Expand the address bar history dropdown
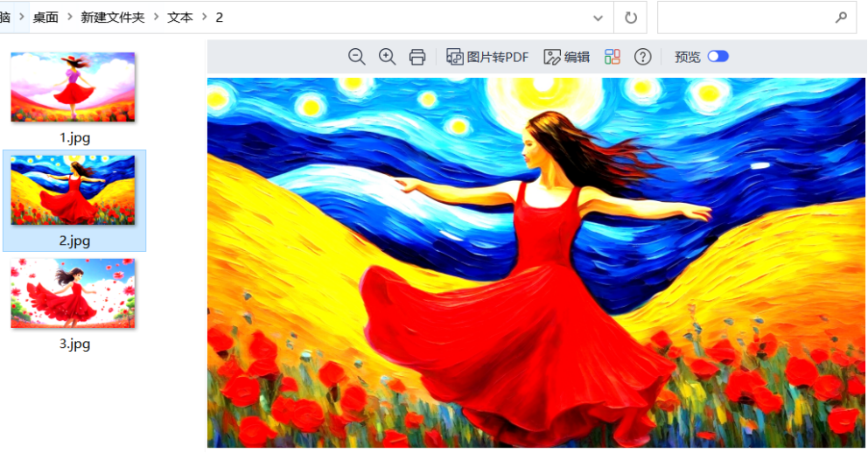This screenshot has width=868, height=453. 598,17
